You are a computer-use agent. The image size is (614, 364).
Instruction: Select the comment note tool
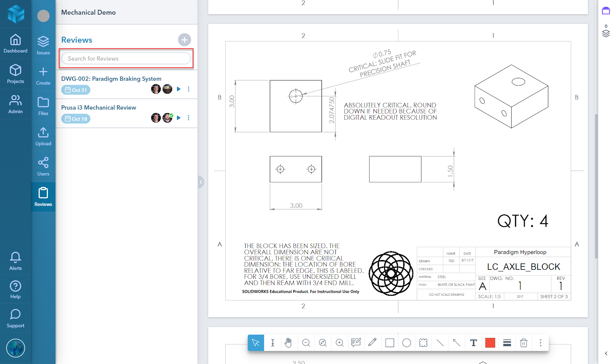[x=356, y=343]
